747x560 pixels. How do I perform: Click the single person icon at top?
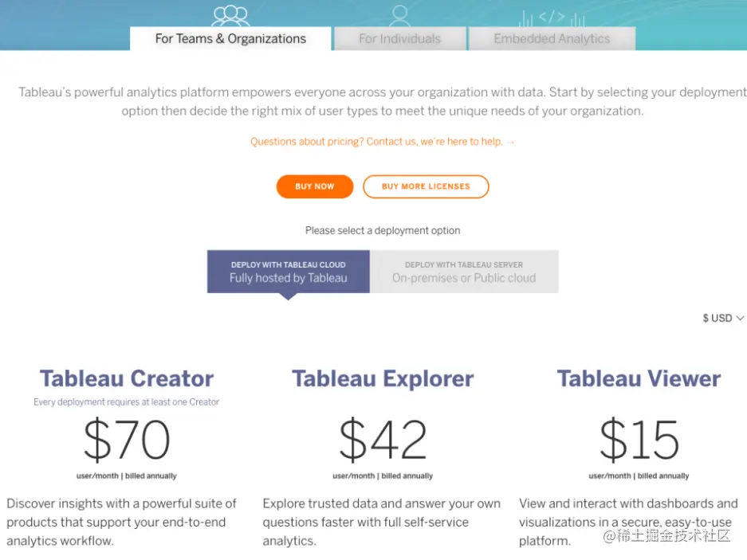click(399, 14)
